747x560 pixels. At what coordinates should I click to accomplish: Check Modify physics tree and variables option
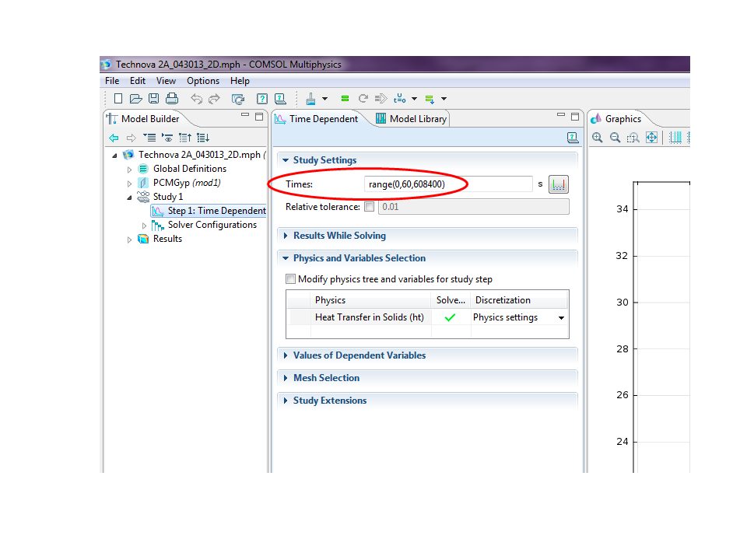pyautogui.click(x=291, y=279)
